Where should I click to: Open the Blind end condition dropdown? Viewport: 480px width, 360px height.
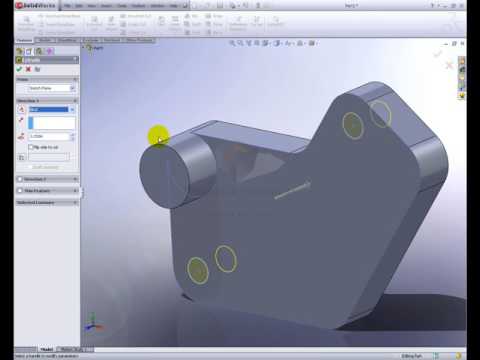pyautogui.click(x=72, y=109)
